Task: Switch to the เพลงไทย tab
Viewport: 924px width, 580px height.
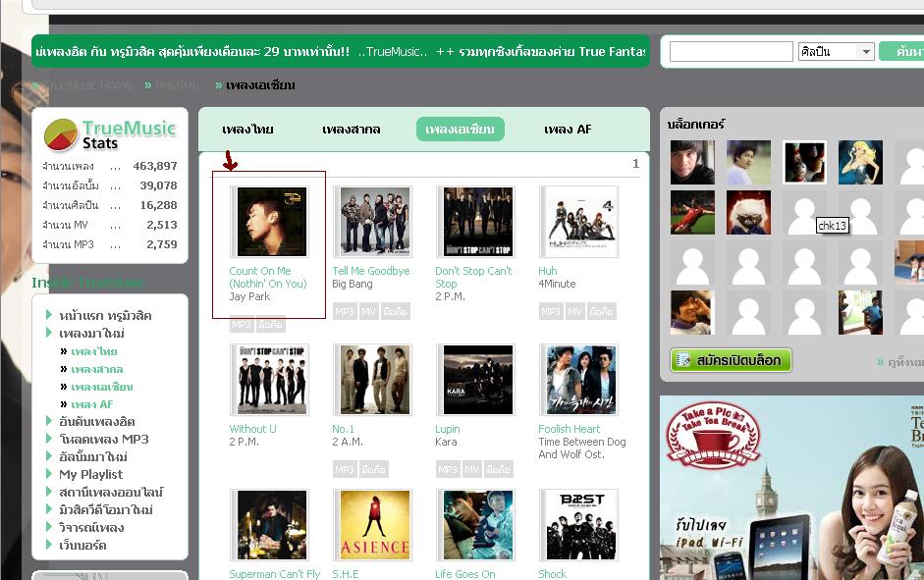Action: pyautogui.click(x=247, y=129)
